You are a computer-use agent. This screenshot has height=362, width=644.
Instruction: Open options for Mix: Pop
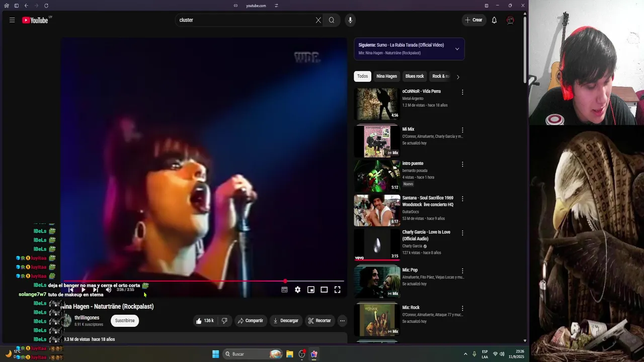tap(462, 270)
